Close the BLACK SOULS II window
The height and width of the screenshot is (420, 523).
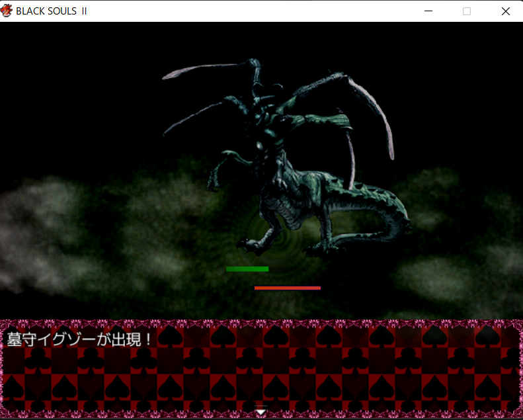pyautogui.click(x=505, y=11)
